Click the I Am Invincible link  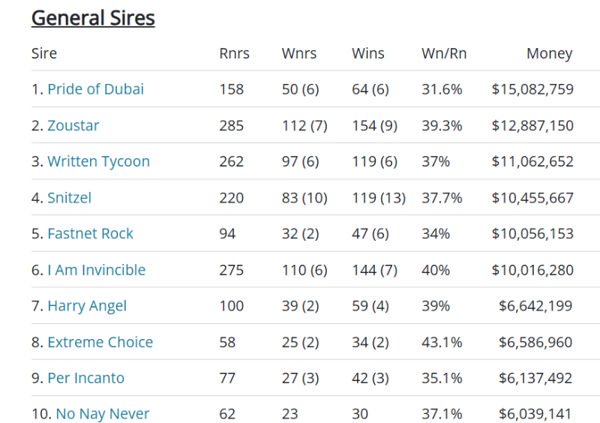pyautogui.click(x=96, y=270)
